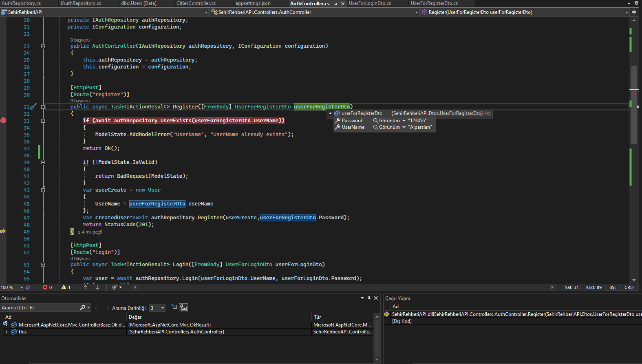Open the CitiesController.cs tab
Viewport: 642px width, 364px height.
point(196,3)
